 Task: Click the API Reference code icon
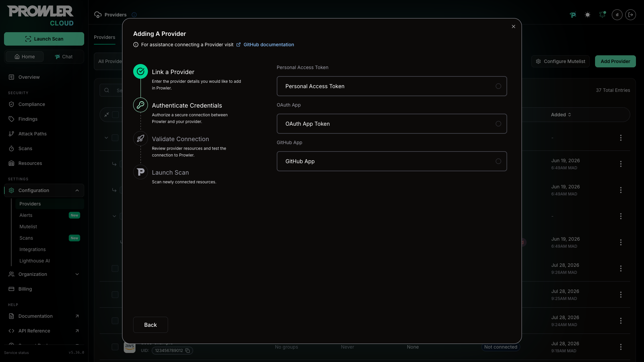coord(11,331)
